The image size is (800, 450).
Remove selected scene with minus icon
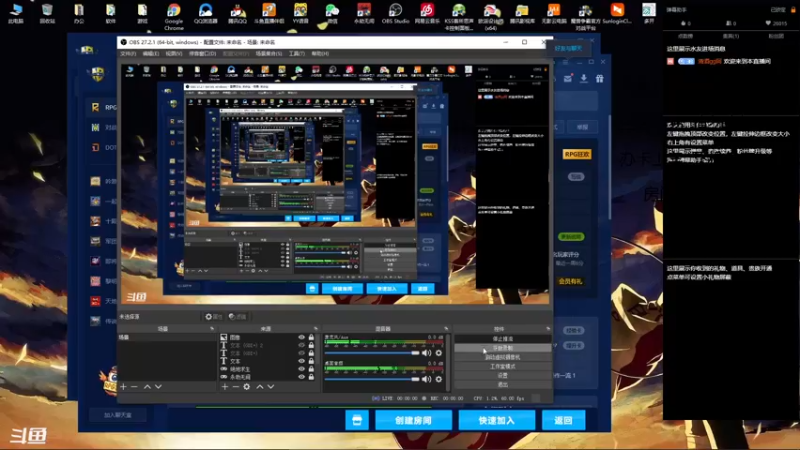(x=134, y=387)
